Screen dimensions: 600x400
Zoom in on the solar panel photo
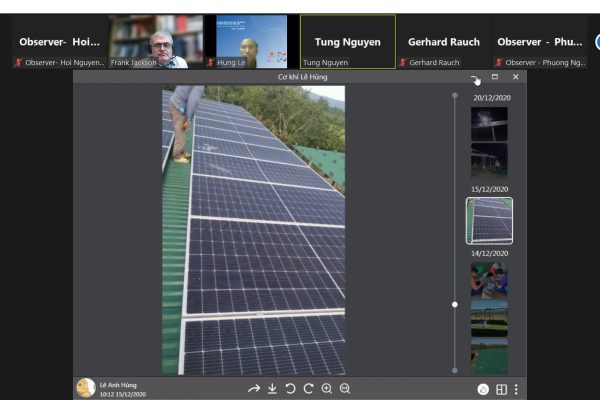[x=327, y=388]
